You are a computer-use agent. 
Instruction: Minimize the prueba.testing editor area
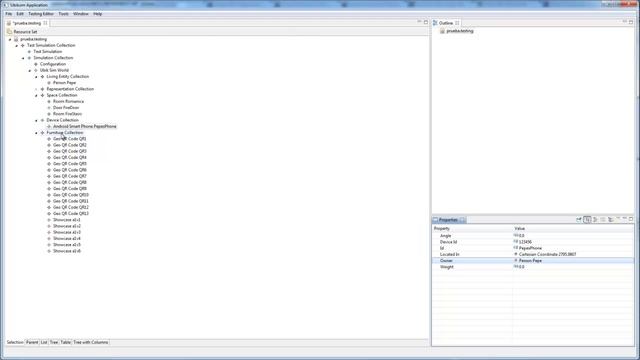pos(419,22)
